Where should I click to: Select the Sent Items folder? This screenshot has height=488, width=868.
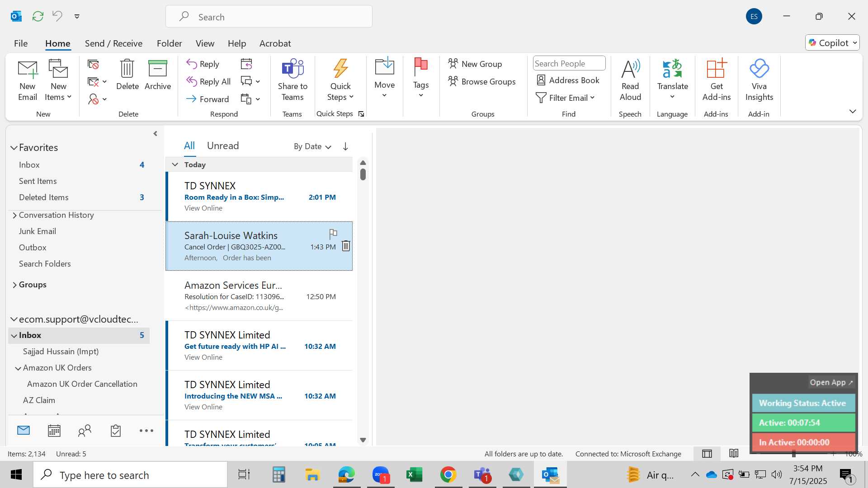coord(38,181)
